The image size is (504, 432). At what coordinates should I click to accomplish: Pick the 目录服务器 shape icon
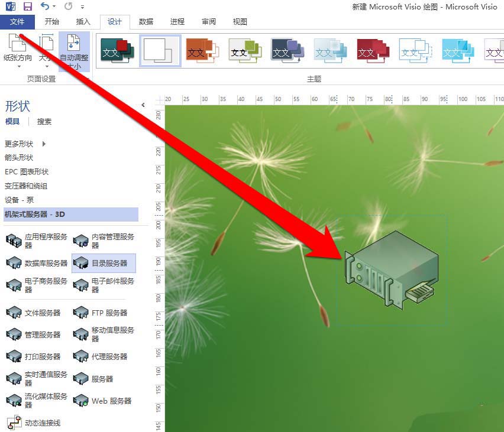pos(80,263)
